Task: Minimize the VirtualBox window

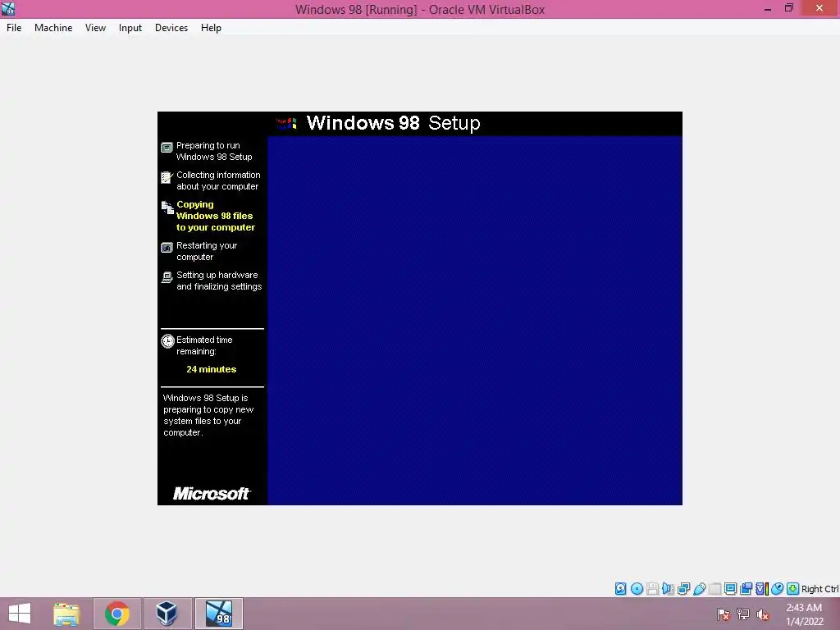Action: 768,8
